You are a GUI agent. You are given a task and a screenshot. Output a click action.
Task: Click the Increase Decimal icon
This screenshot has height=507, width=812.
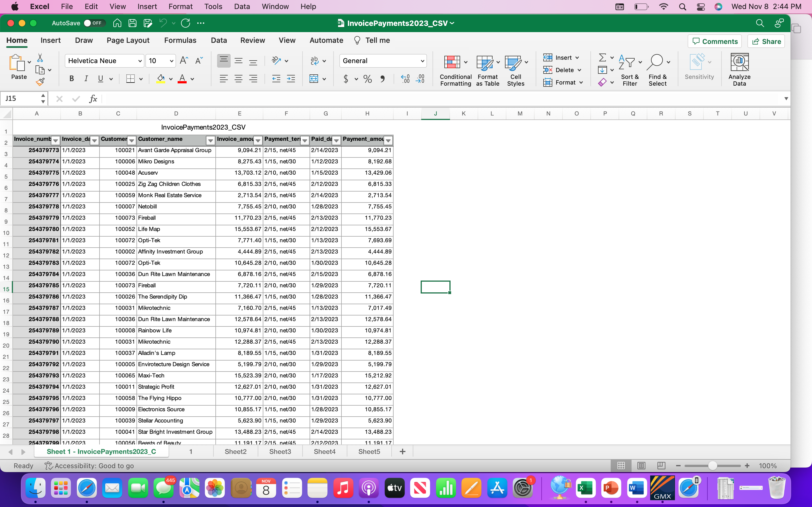click(x=405, y=79)
